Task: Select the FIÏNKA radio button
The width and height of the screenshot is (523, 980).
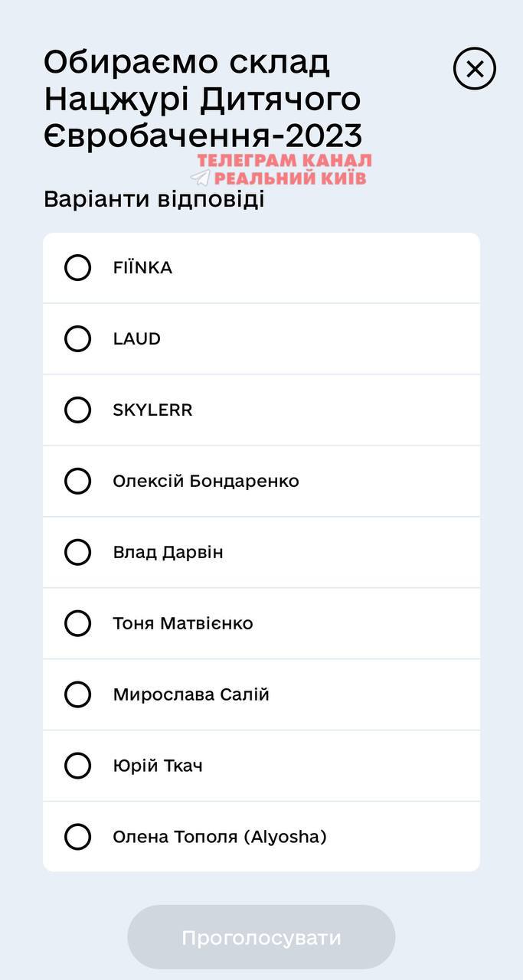Action: coord(77,268)
